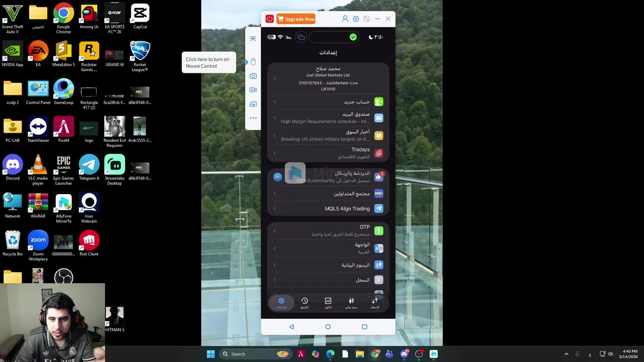Open the MirrorTo user account icon
The image size is (644, 362).
click(345, 19)
